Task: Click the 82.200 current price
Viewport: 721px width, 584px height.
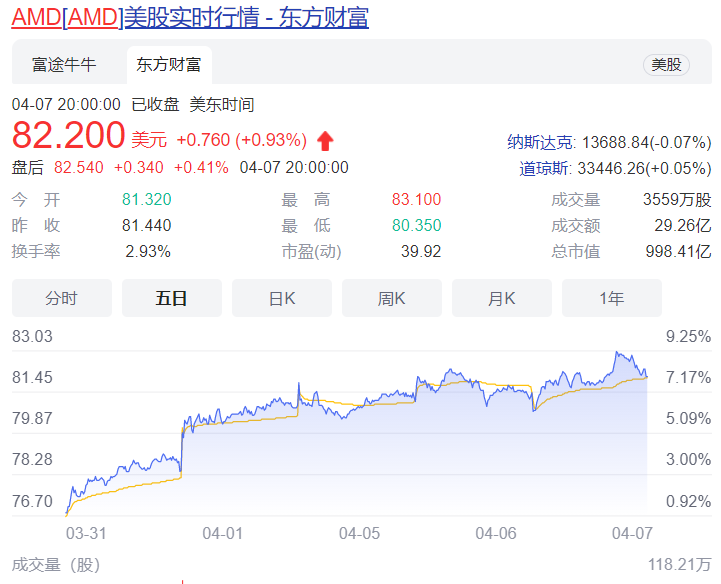Action: [x=69, y=135]
